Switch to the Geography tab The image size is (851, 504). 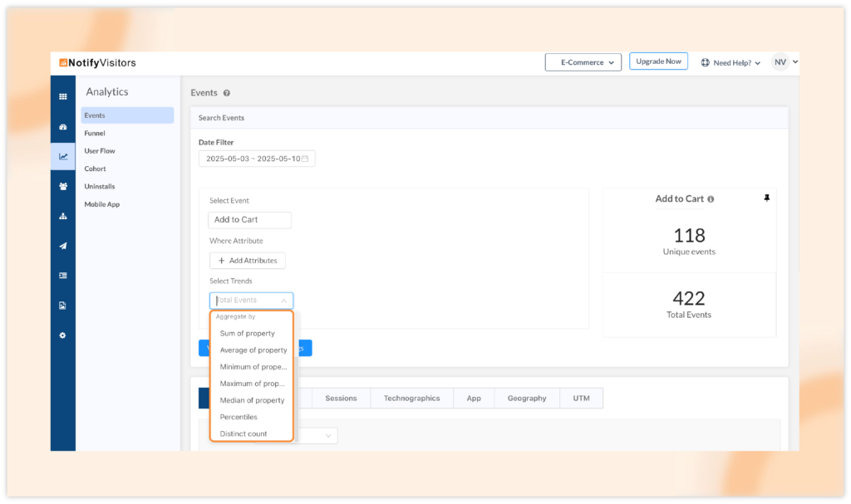click(527, 399)
